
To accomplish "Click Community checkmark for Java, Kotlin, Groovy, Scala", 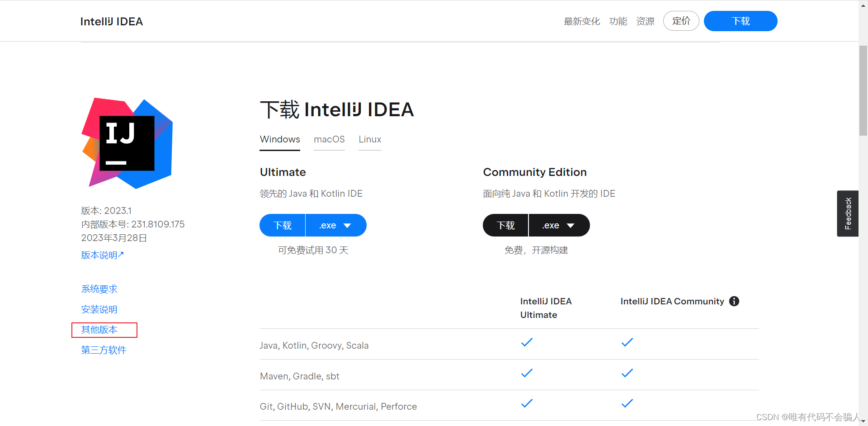I will point(627,342).
